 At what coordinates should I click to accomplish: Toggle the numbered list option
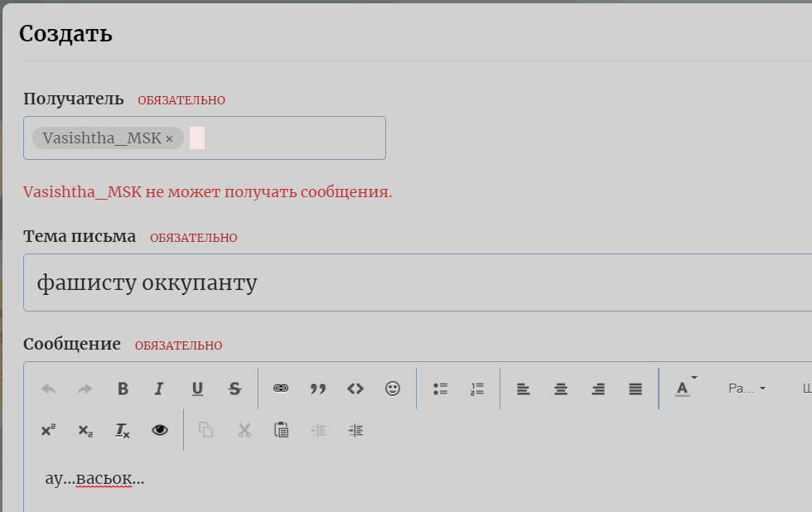coord(477,388)
